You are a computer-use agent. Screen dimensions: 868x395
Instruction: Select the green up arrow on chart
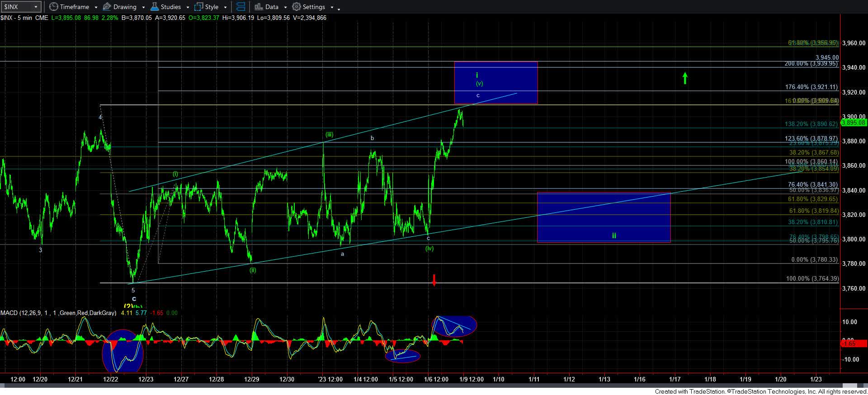click(685, 78)
